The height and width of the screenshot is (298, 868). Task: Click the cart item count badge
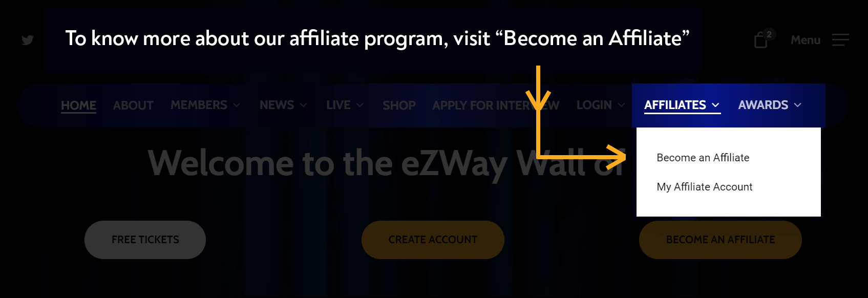[769, 34]
